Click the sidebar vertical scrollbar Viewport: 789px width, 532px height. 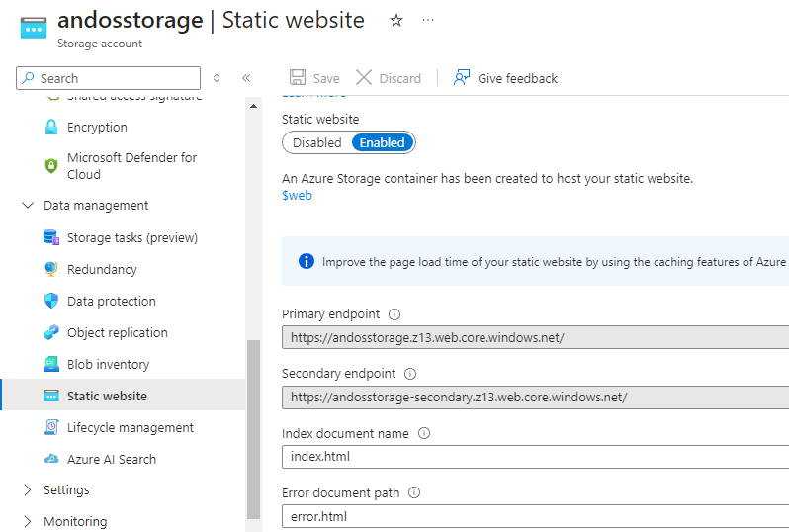coord(253,425)
